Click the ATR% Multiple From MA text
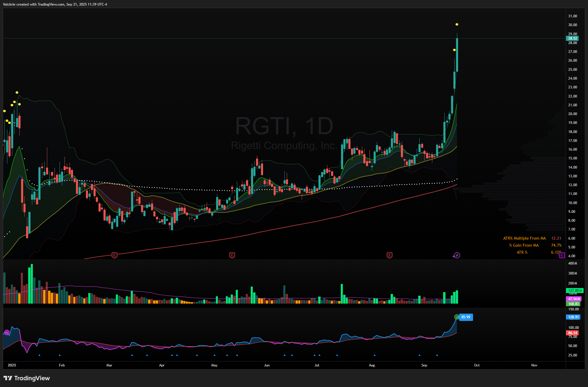The image size is (588, 387). pos(524,238)
